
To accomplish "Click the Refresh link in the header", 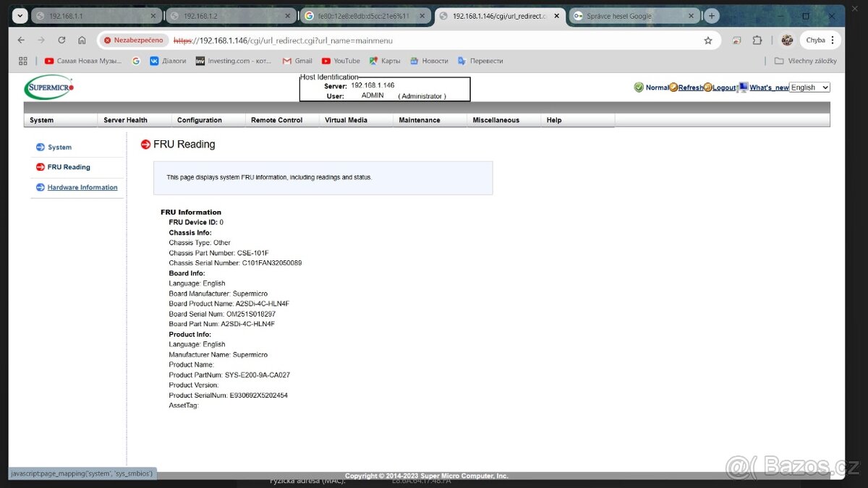I will (691, 87).
